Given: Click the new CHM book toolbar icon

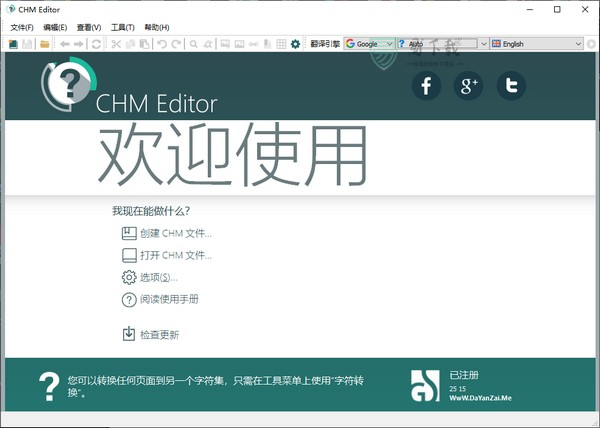Looking at the screenshot, I should click(13, 44).
